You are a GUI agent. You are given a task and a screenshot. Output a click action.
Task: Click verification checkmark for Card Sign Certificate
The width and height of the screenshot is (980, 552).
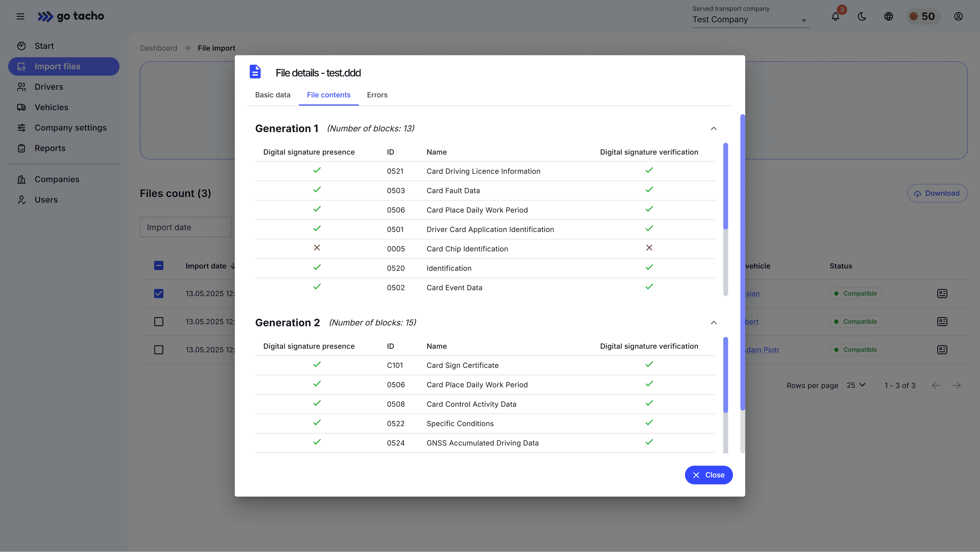pos(650,364)
